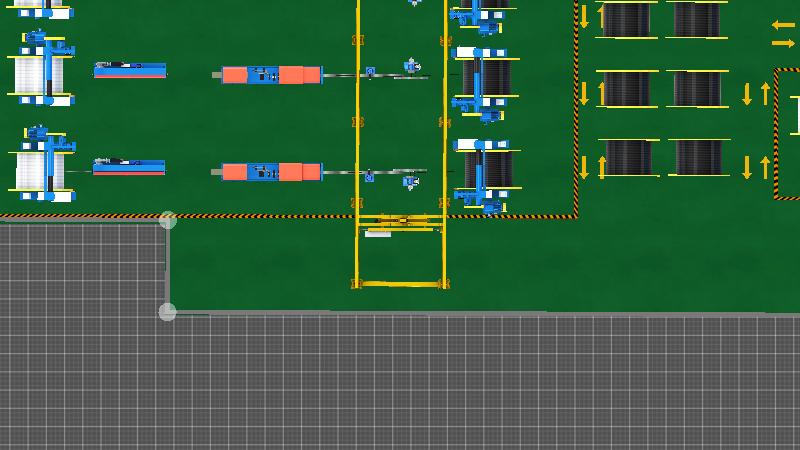Click the middle-row left storage spool
The height and width of the screenshot is (450, 800).
[627, 89]
